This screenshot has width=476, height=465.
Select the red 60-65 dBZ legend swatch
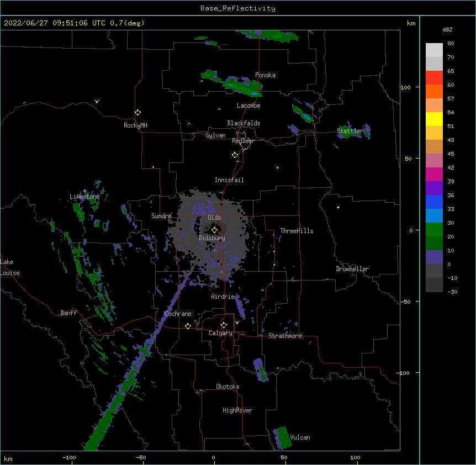(434, 77)
